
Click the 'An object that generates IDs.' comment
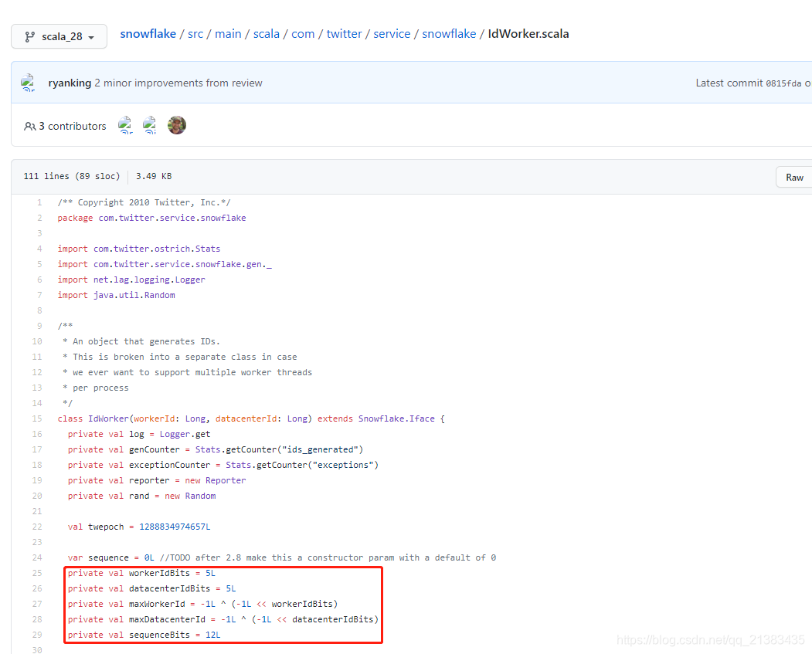tap(141, 341)
